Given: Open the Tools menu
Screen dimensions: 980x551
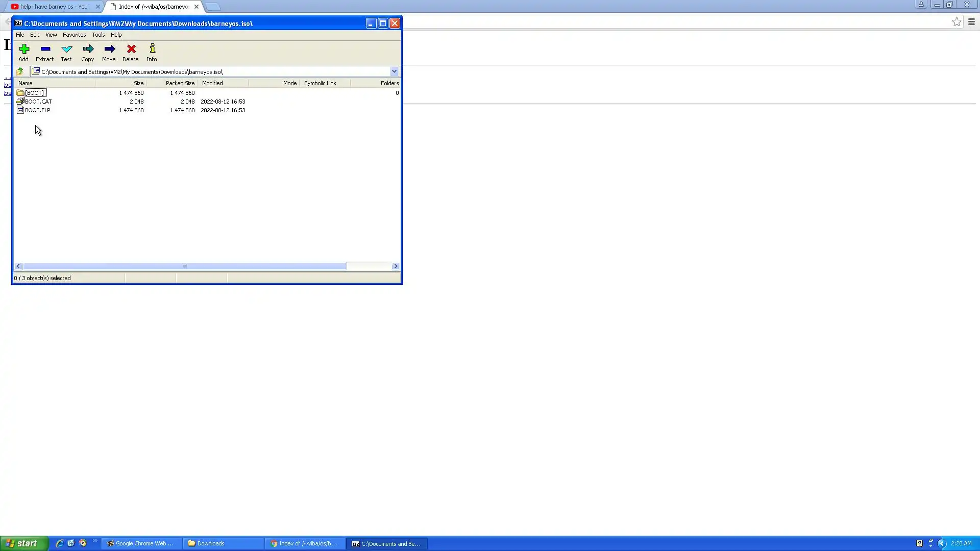Looking at the screenshot, I should click(x=98, y=35).
